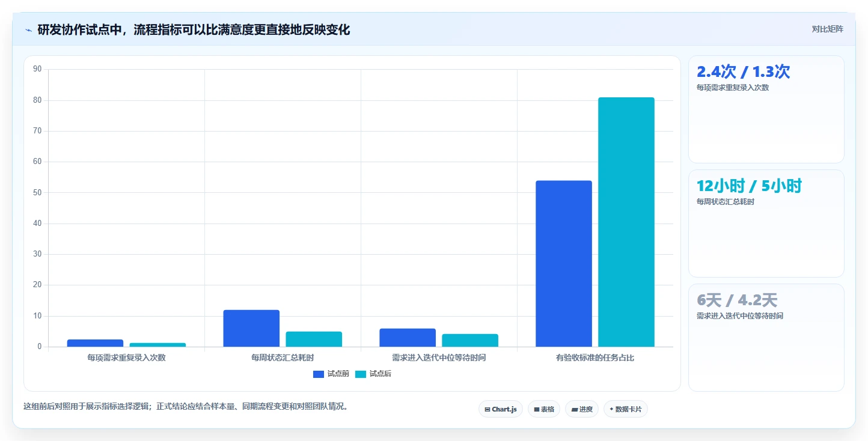This screenshot has width=868, height=441.
Task: Click the footnote starting with 这组前后对照
Action: coord(186,407)
